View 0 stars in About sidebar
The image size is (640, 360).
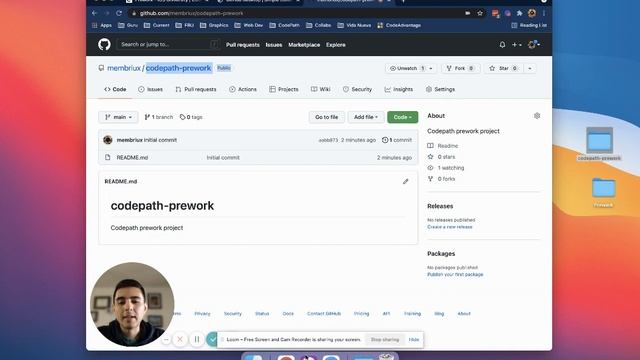click(x=441, y=157)
